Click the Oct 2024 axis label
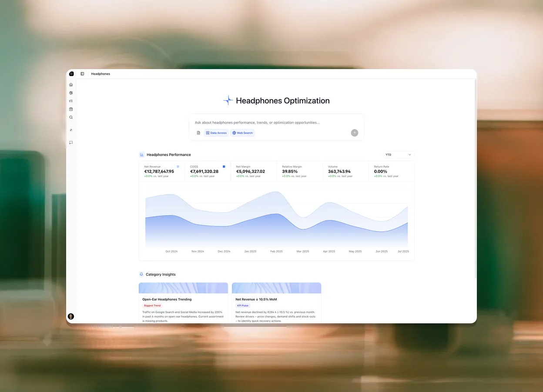Viewport: 543px width, 392px height. point(171,252)
